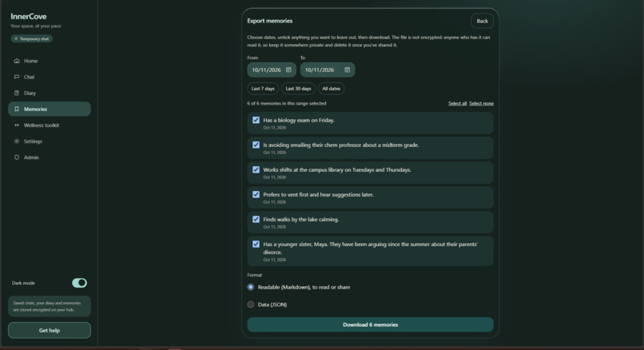Click the Temporary chat badge
Screen dimensions: 644x350
coord(32,38)
